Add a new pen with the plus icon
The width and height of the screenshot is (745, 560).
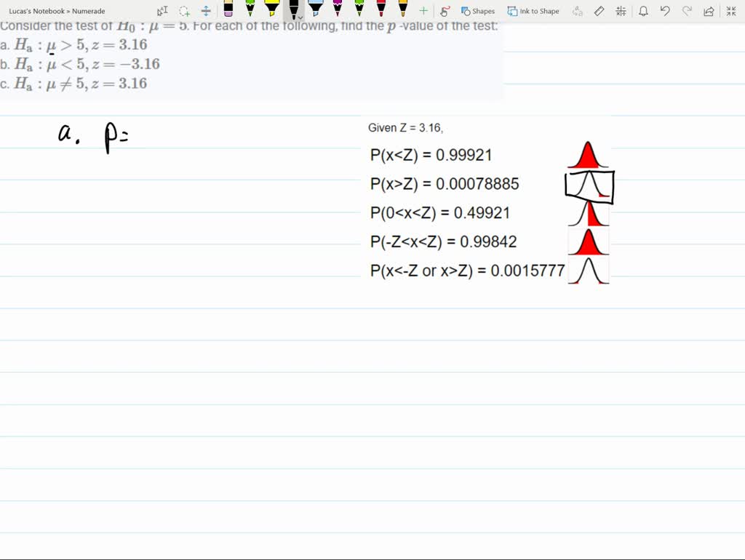(x=423, y=11)
